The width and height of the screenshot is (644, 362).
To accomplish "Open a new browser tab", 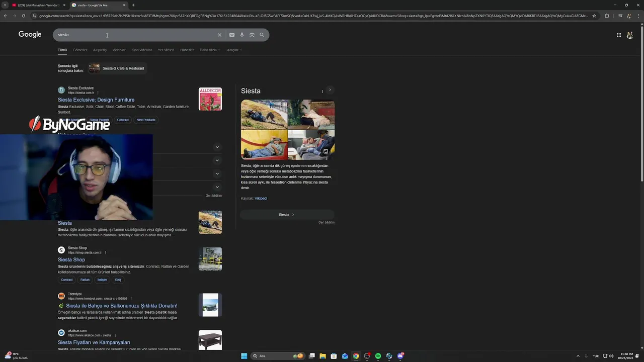I will pyautogui.click(x=133, y=5).
